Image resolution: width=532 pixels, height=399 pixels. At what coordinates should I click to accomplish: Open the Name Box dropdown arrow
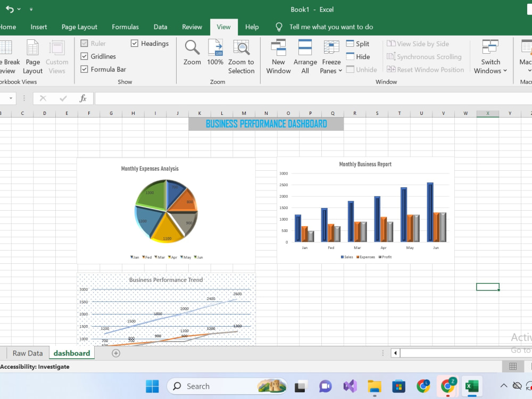pyautogui.click(x=11, y=98)
